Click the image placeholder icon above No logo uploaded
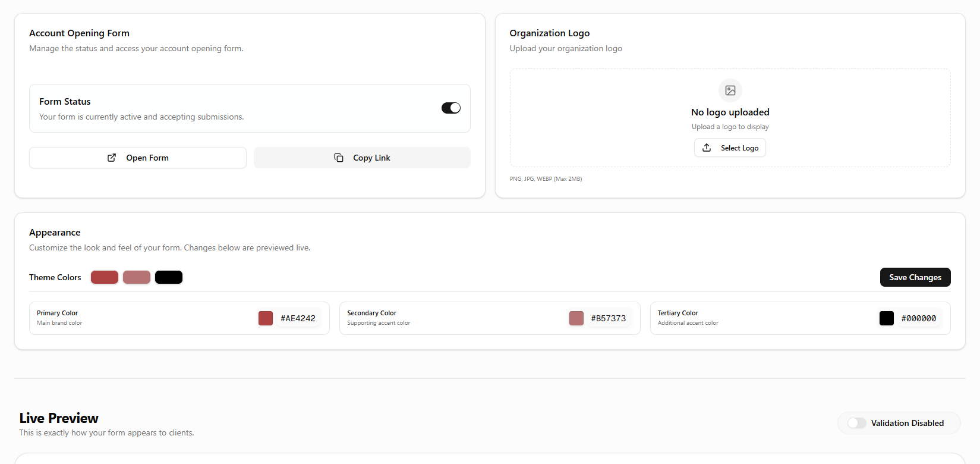The image size is (980, 464). [x=730, y=90]
